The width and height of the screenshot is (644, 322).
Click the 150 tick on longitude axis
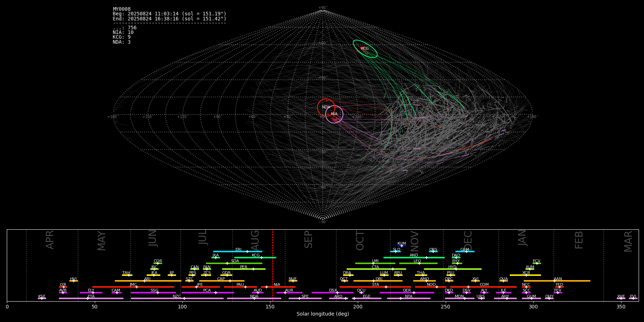[x=270, y=307]
